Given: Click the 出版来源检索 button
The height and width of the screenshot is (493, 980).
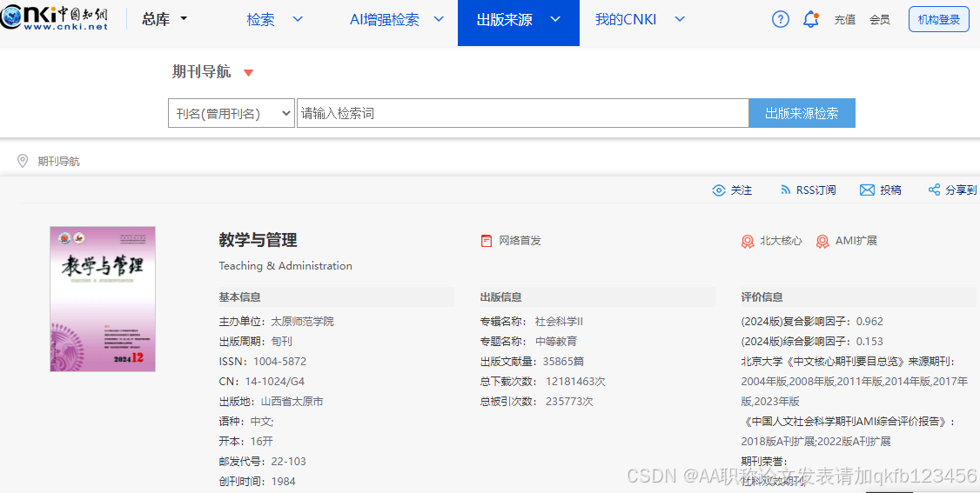Looking at the screenshot, I should (x=802, y=113).
